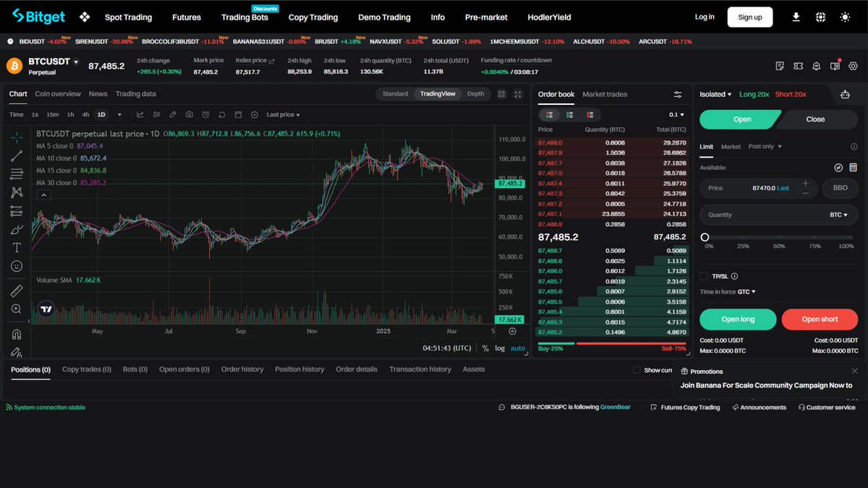Select the text annotation tool
This screenshot has height=488, width=868.
pos(17,248)
